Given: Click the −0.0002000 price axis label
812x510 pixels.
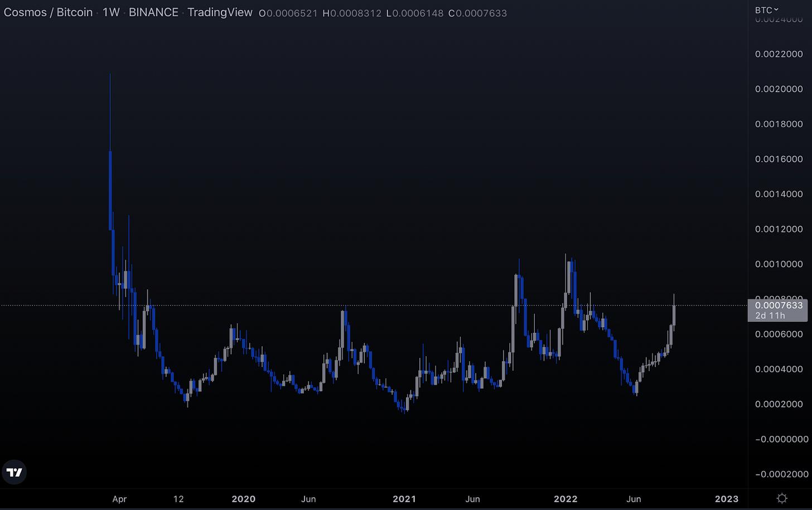Looking at the screenshot, I should [781, 474].
